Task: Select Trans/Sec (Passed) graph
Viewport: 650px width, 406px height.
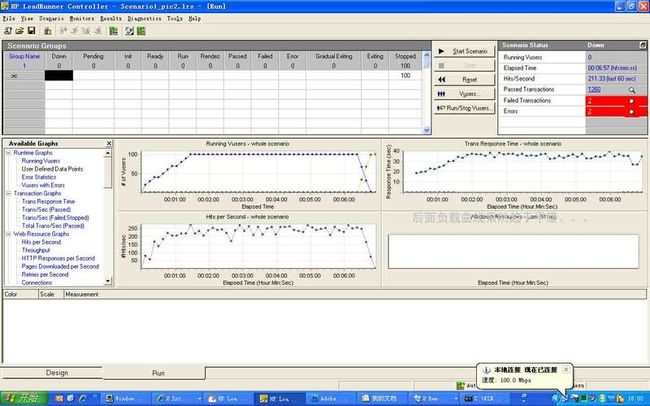Action: coord(46,209)
